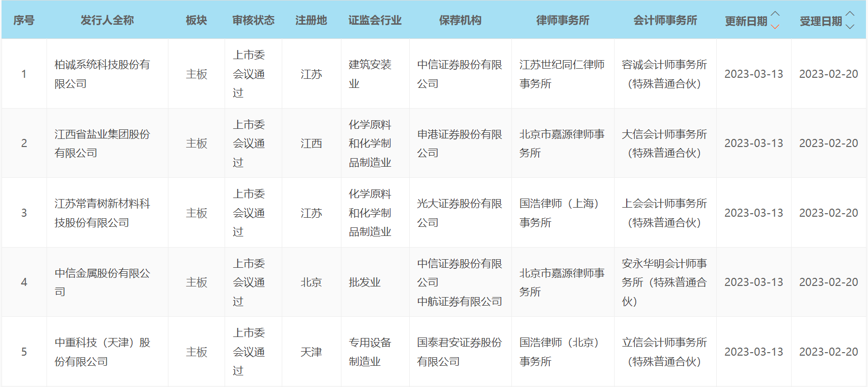This screenshot has height=387, width=868.
Task: Click 化学原料和化学制品制造业 in 常青树 row
Action: click(370, 213)
